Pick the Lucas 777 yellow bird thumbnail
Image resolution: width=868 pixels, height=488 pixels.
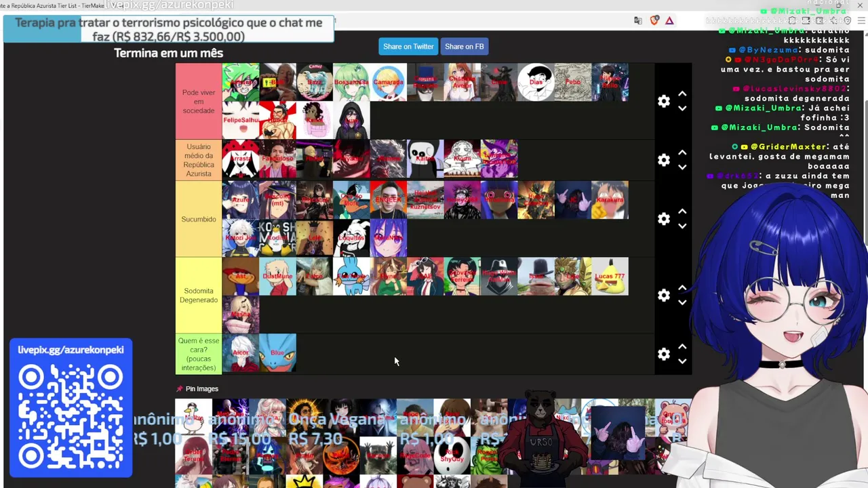610,277
